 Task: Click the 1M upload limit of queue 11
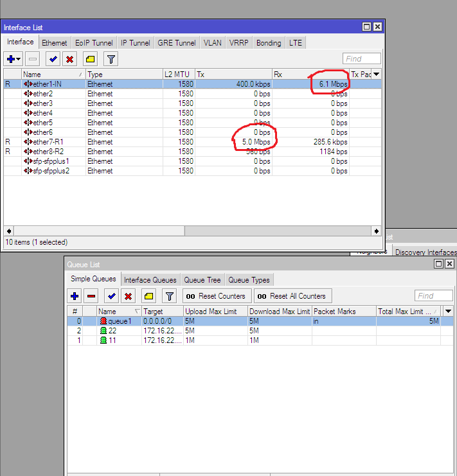pyautogui.click(x=190, y=340)
